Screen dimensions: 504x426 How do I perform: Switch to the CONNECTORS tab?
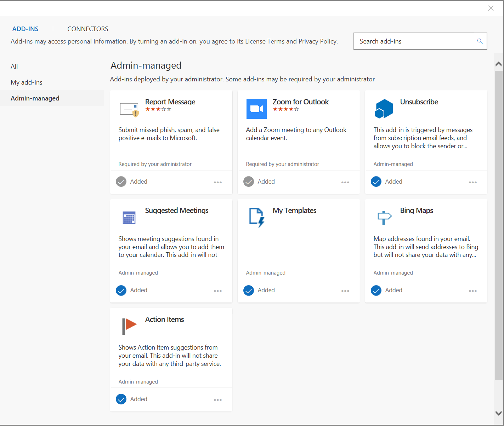click(87, 29)
